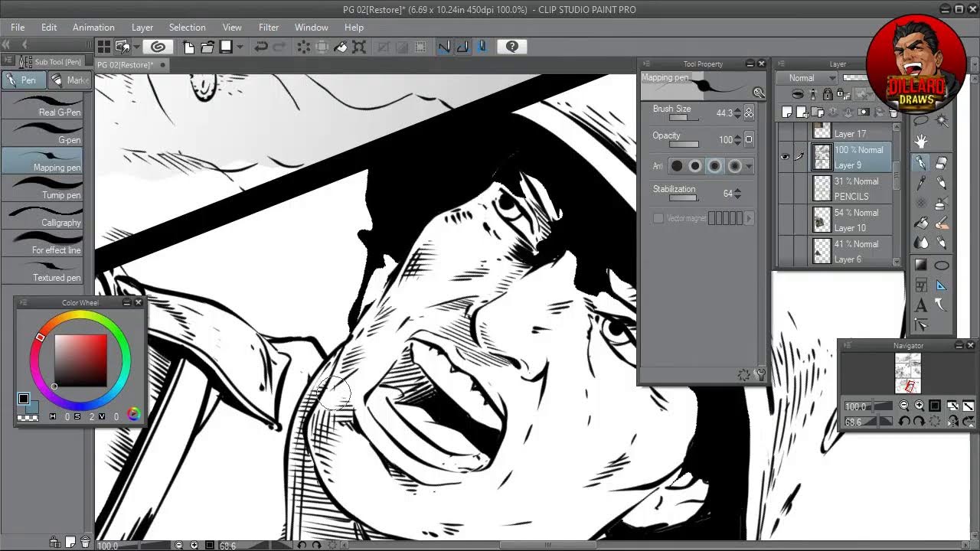The height and width of the screenshot is (551, 980).
Task: Create a new raster layer in Layer panel
Action: pyautogui.click(x=786, y=112)
